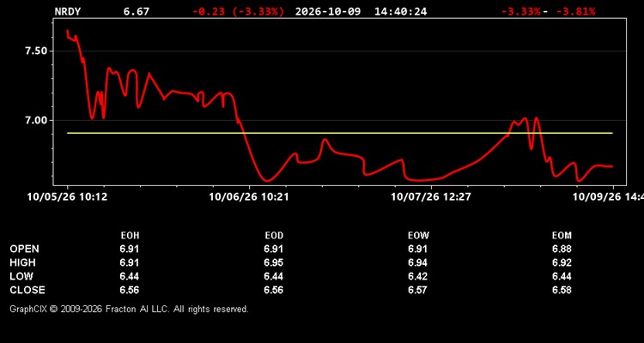Click the EOM column header
This screenshot has height=343, width=644.
(562, 236)
